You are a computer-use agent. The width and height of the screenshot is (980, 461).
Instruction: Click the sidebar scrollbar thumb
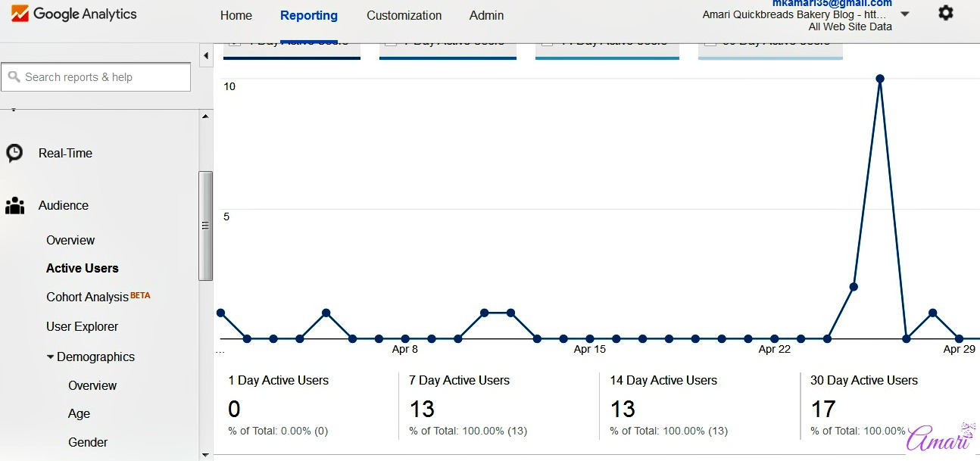pos(205,225)
